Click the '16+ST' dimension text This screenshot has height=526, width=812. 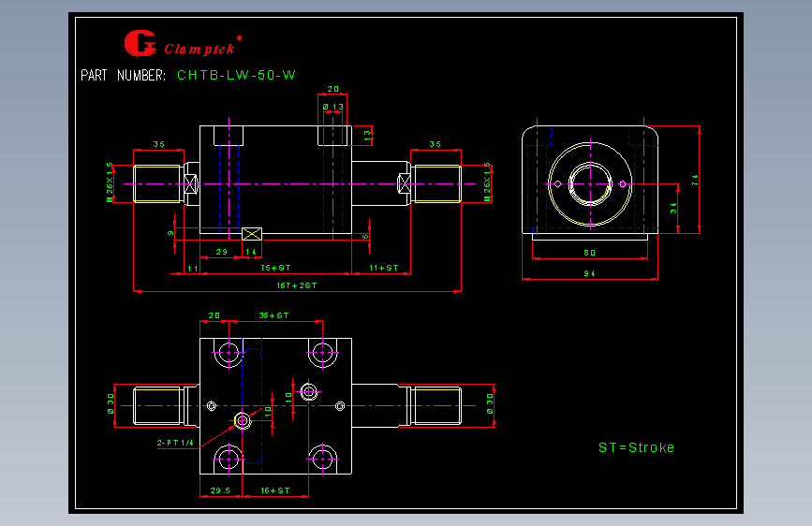(x=275, y=490)
